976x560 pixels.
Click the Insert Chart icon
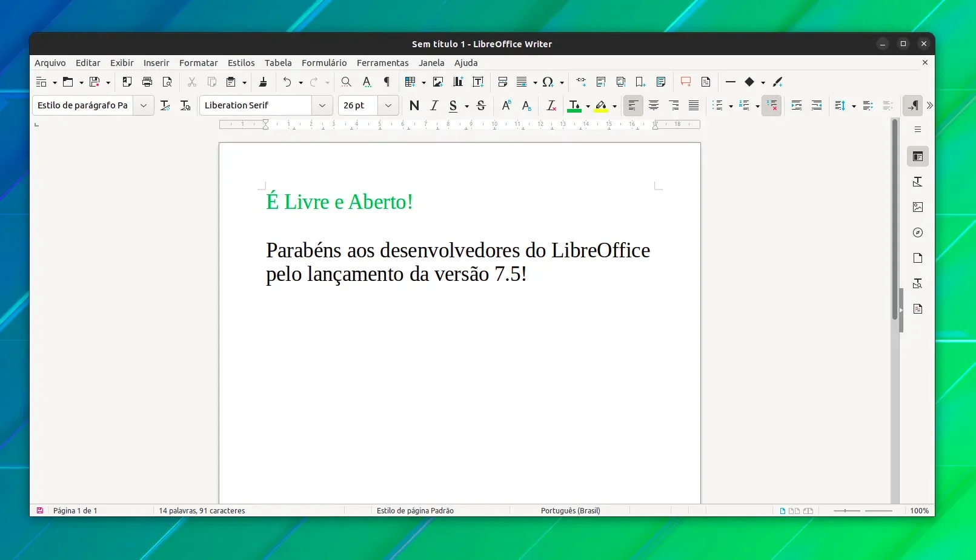tap(458, 82)
